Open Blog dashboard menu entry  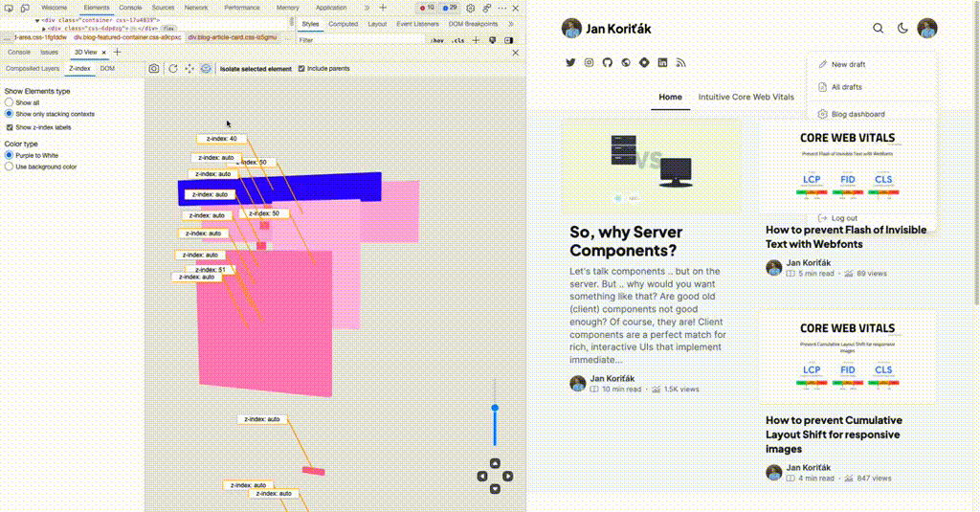pos(857,115)
